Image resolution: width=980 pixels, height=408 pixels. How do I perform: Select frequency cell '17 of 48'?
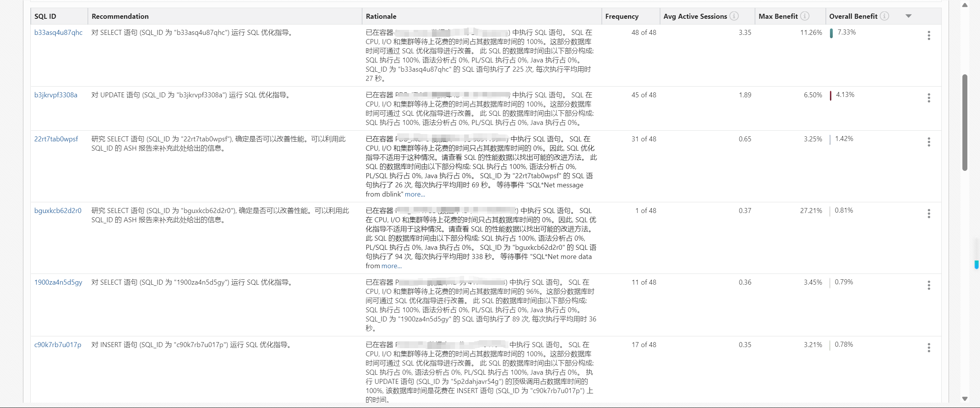644,345
